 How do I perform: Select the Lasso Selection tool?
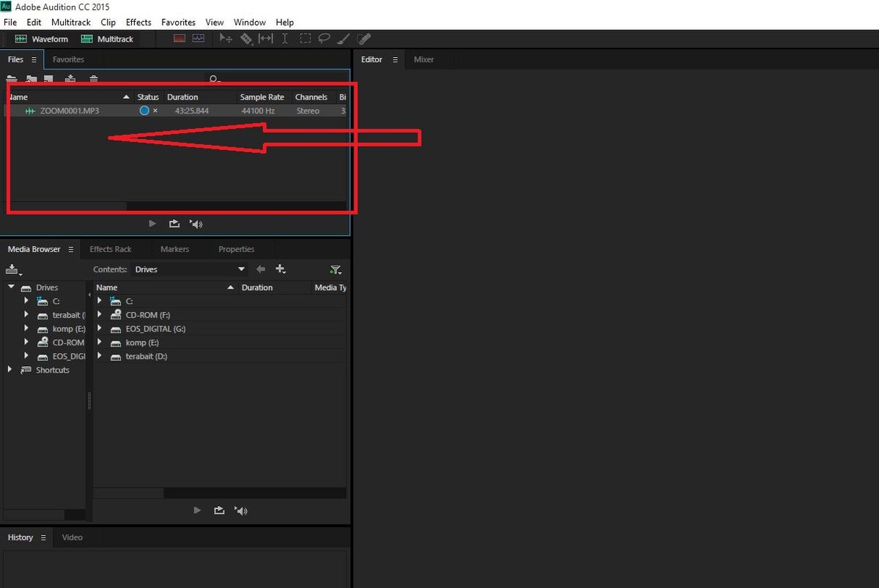[324, 39]
